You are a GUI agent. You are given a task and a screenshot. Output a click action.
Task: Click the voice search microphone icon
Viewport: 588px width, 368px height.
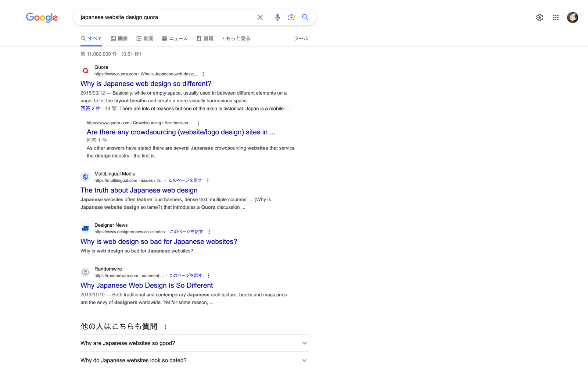[x=277, y=17]
